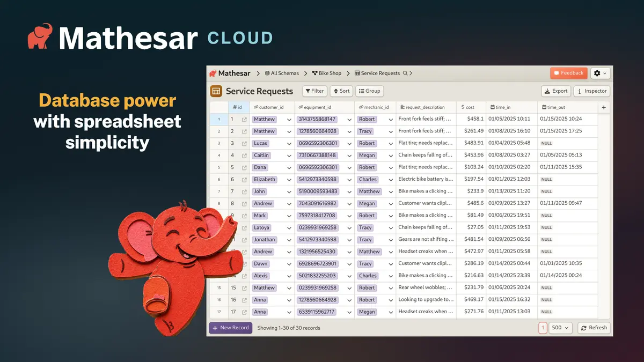Expand the equipment dropdown for 5190009593483
This screenshot has width=644, height=362.
pos(349,191)
